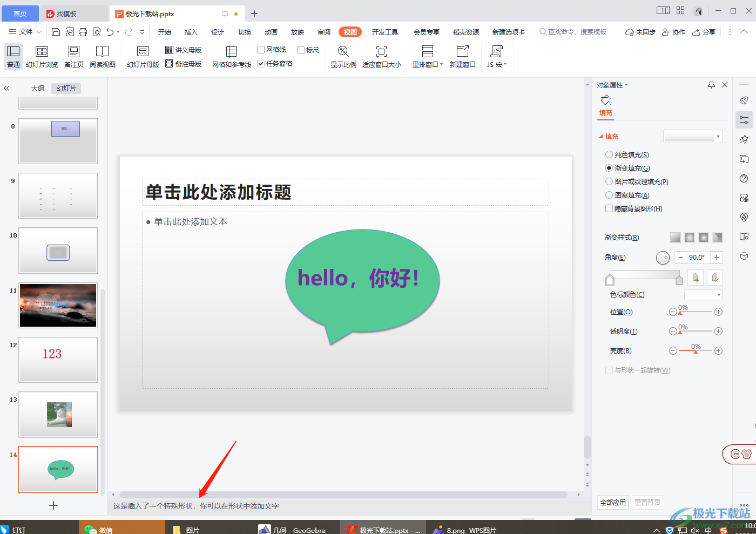Adjust the Brightness (亮度) slider
Image resolution: width=756 pixels, height=534 pixels.
coord(696,351)
